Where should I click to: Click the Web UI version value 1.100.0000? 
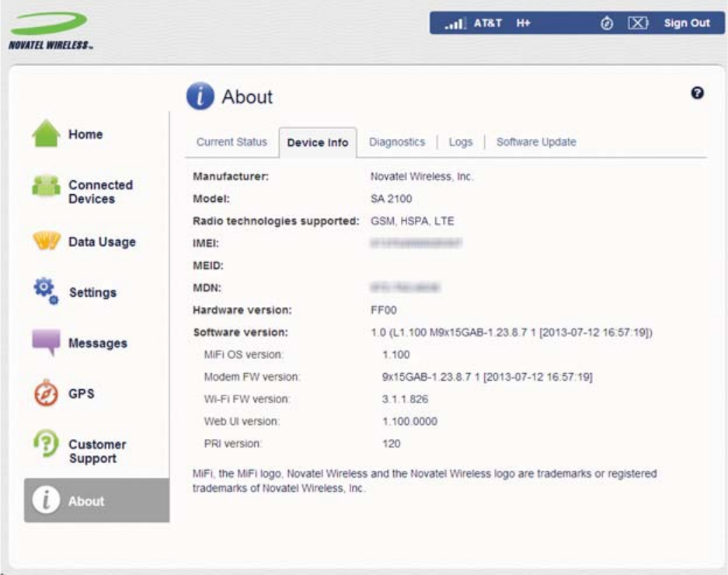tap(410, 421)
